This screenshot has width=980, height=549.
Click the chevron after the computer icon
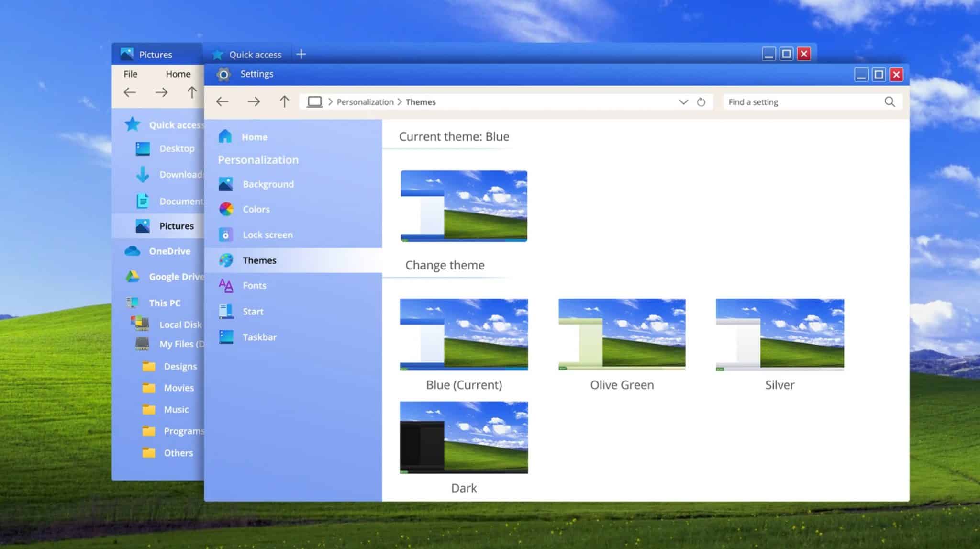330,101
